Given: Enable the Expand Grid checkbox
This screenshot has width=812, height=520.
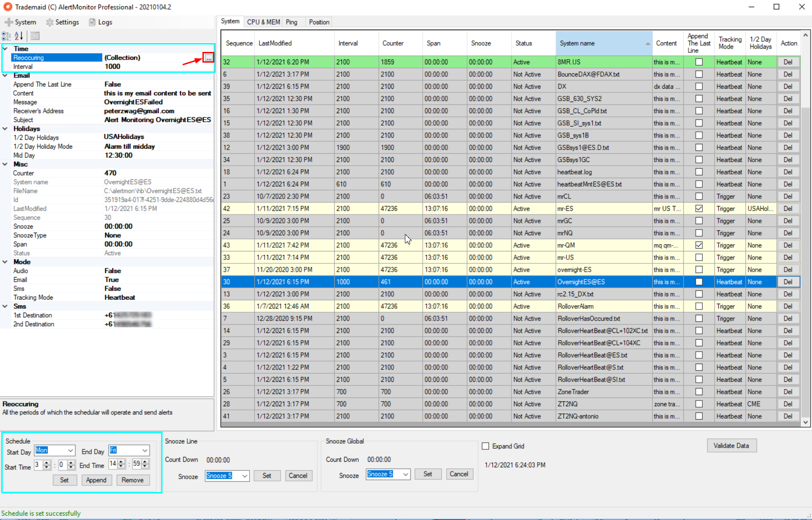Looking at the screenshot, I should click(486, 446).
